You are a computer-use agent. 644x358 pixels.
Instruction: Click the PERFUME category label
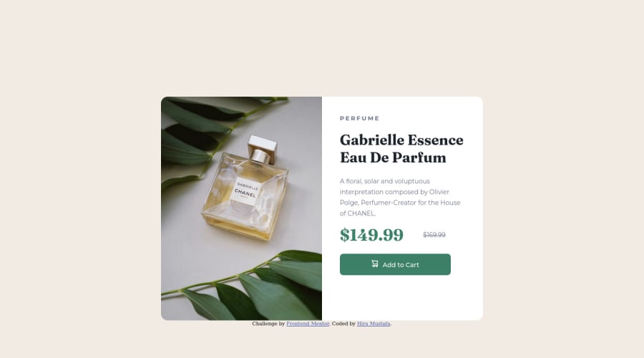click(x=359, y=118)
